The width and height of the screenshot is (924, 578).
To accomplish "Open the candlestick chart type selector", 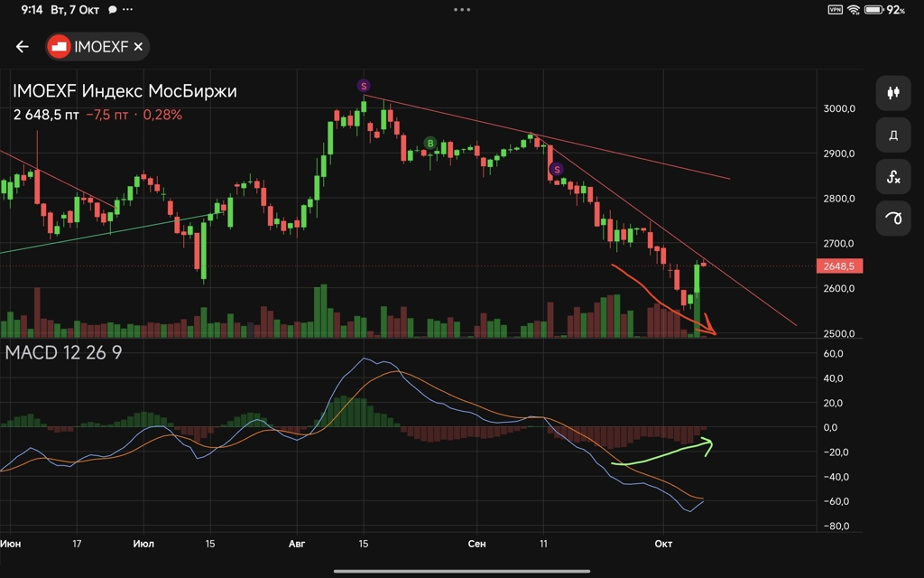I will point(893,92).
